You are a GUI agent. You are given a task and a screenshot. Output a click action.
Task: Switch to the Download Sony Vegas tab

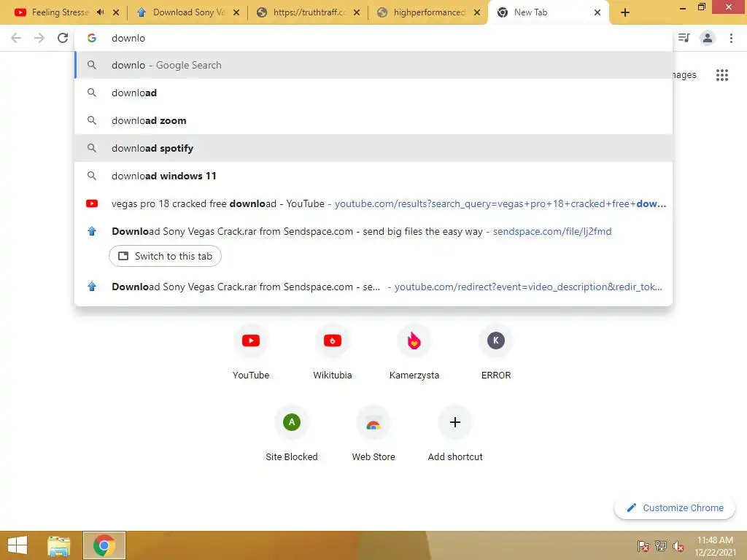tap(188, 12)
